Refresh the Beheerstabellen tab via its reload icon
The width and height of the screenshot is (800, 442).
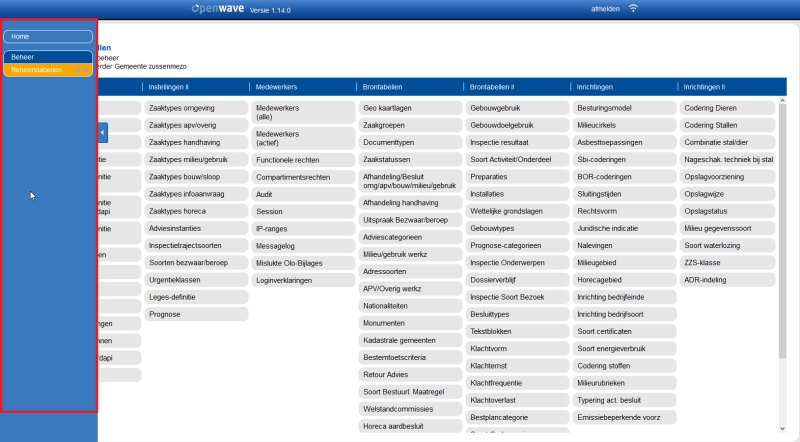pos(78,70)
